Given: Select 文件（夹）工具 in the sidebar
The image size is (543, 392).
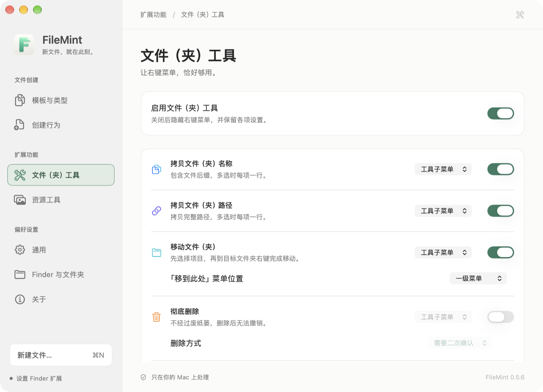Looking at the screenshot, I should [61, 175].
